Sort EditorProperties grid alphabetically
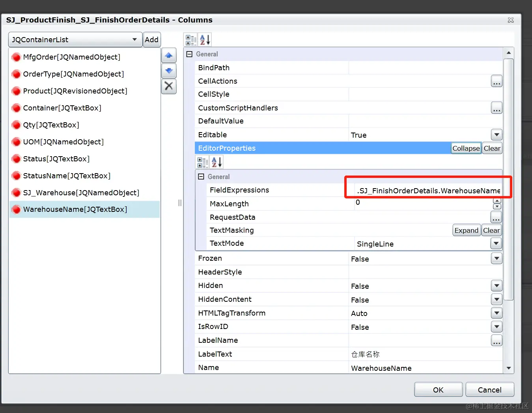This screenshot has height=413, width=532. pyautogui.click(x=217, y=162)
